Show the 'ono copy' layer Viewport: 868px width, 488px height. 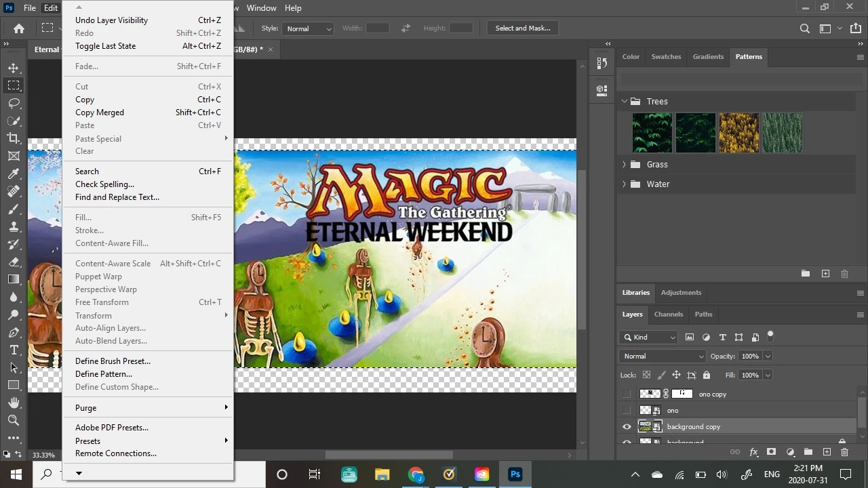(x=627, y=394)
